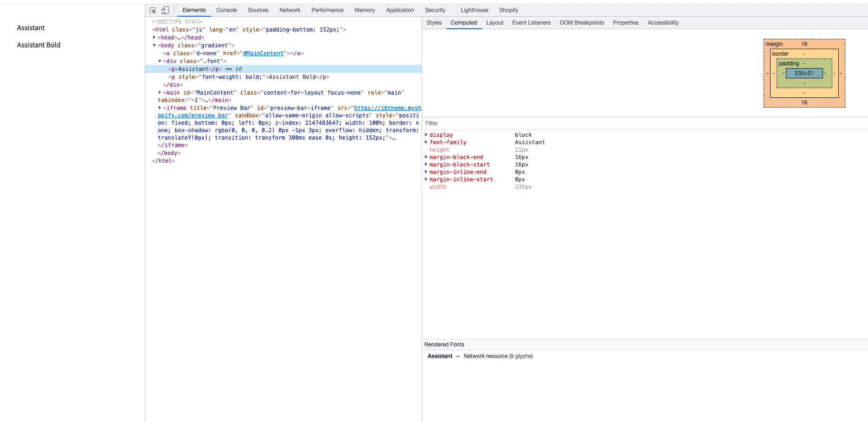Image resolution: width=868 pixels, height=422 pixels.
Task: Expand the head element node
Action: [x=154, y=37]
